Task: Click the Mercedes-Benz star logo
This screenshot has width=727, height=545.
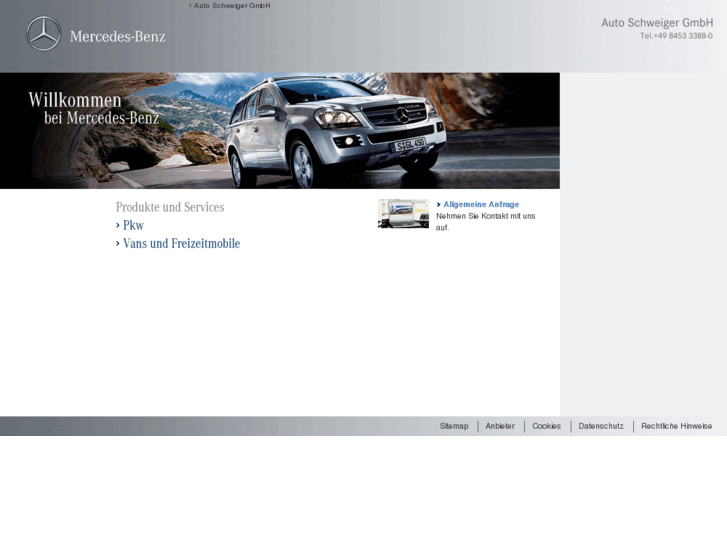Action: click(x=44, y=34)
